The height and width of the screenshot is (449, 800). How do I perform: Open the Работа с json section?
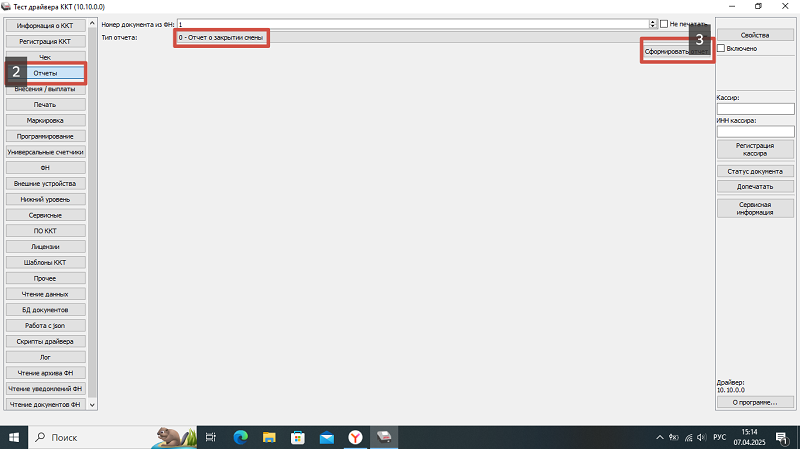45,326
